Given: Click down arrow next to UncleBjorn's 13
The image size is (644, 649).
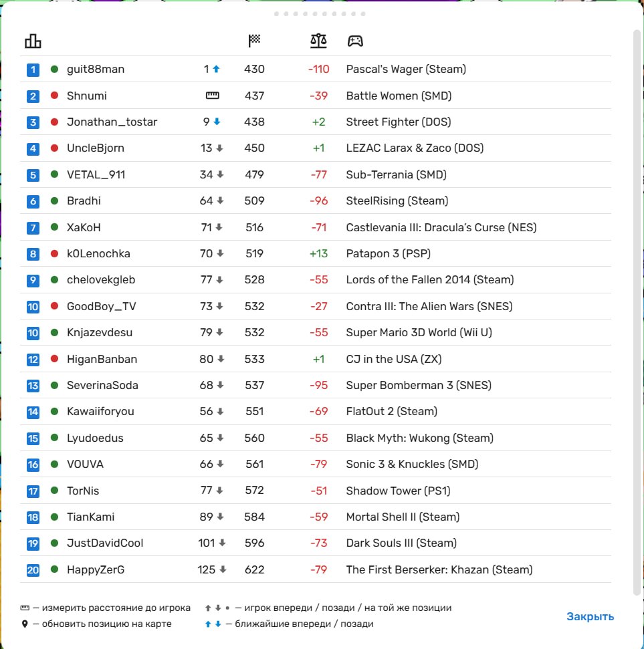Looking at the screenshot, I should (219, 148).
